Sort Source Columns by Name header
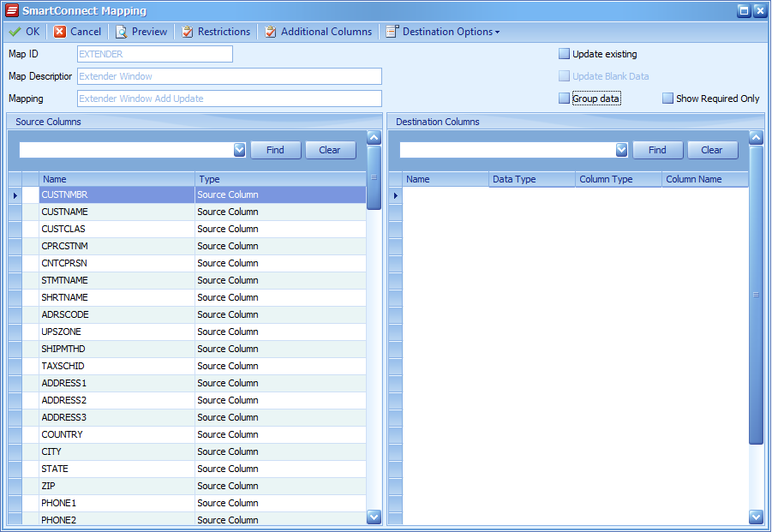772x532 pixels. click(117, 179)
